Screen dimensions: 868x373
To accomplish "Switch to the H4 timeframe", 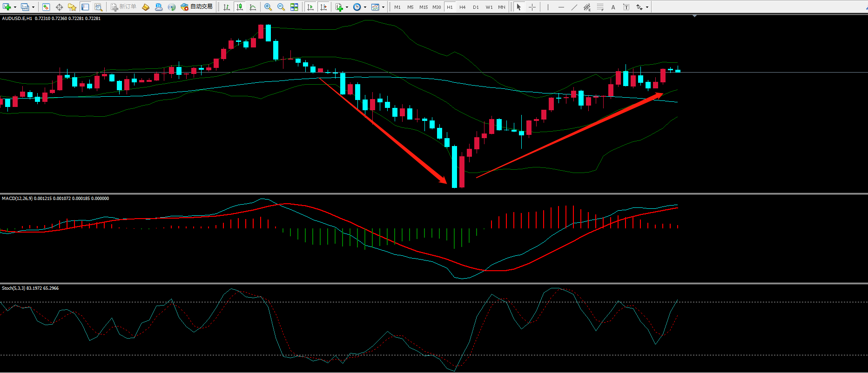I will pyautogui.click(x=462, y=7).
